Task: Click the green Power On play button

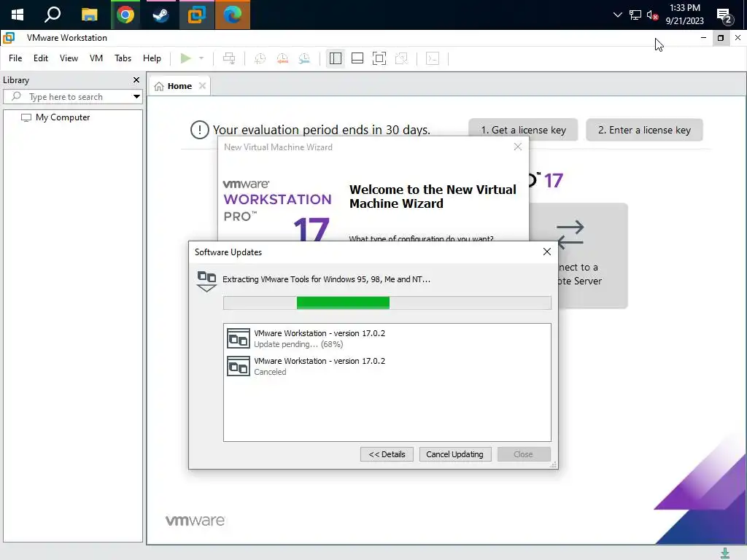Action: [x=186, y=58]
